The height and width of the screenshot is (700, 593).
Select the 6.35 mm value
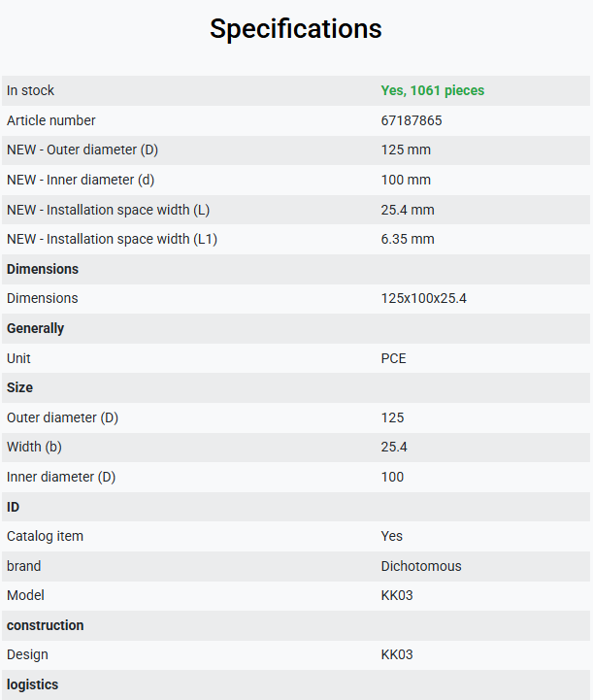pyautogui.click(x=408, y=239)
